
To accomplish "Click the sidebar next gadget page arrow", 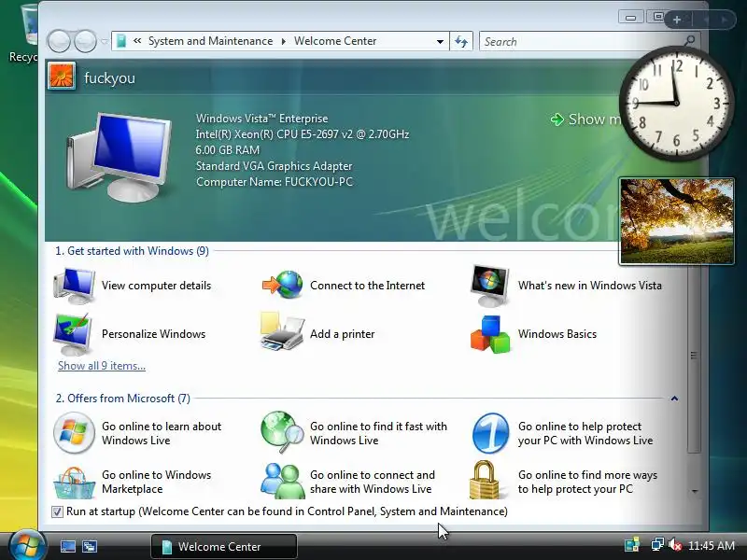I will 725,20.
